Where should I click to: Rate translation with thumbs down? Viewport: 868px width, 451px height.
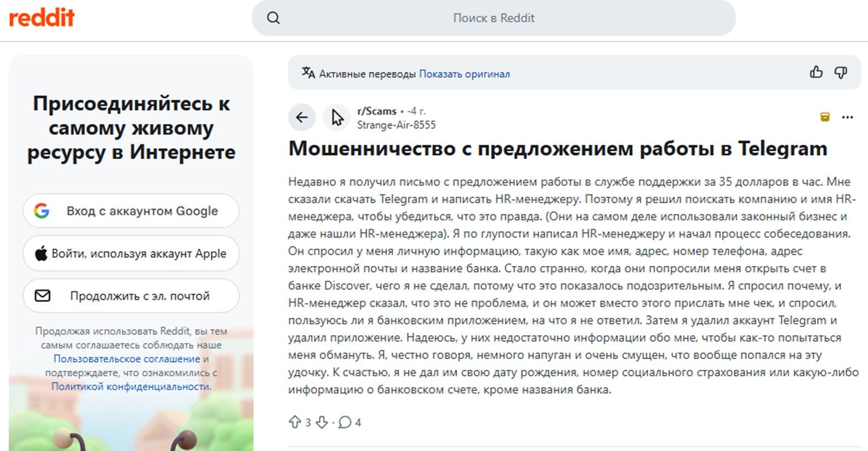coord(841,73)
